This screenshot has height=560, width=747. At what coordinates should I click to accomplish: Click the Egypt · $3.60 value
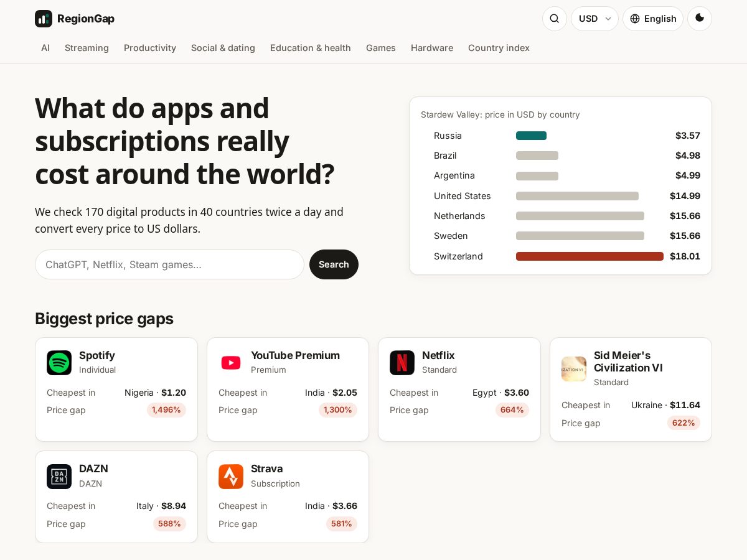point(500,393)
